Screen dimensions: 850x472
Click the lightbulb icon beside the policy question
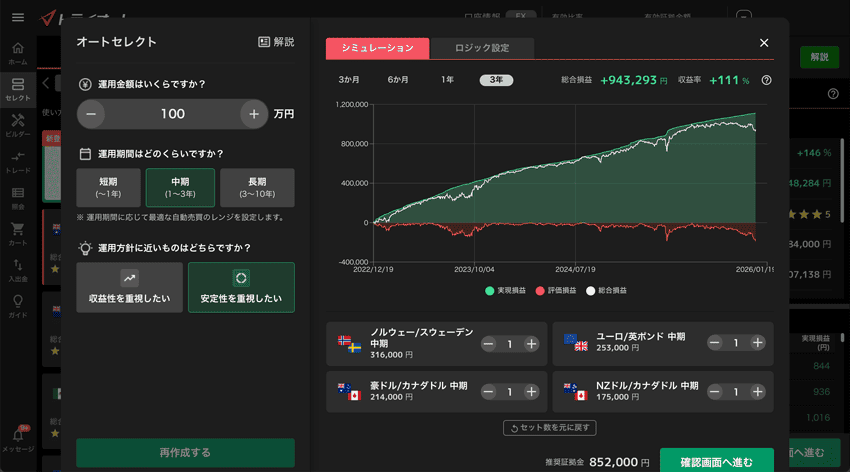(85, 248)
